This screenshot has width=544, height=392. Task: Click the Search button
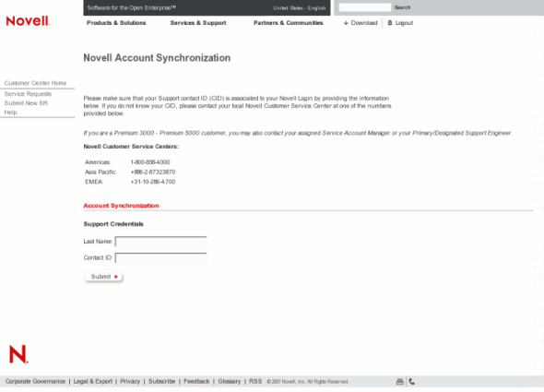pyautogui.click(x=402, y=7)
